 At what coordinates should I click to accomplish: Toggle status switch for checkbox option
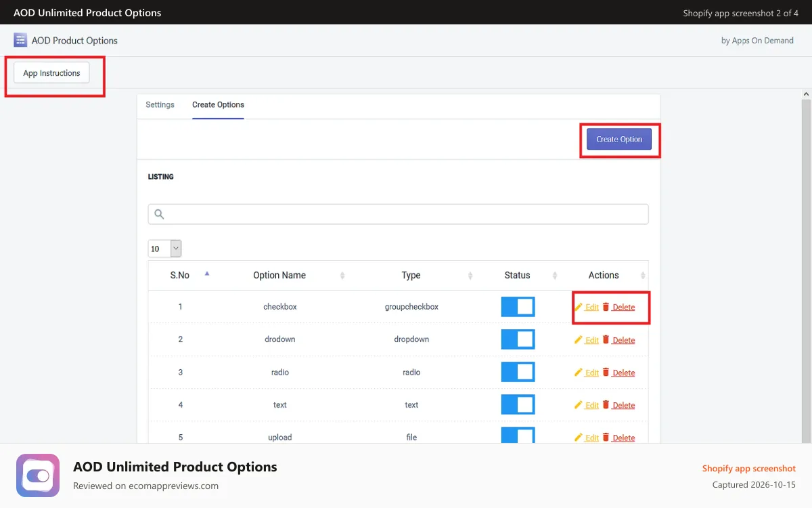[x=518, y=307]
